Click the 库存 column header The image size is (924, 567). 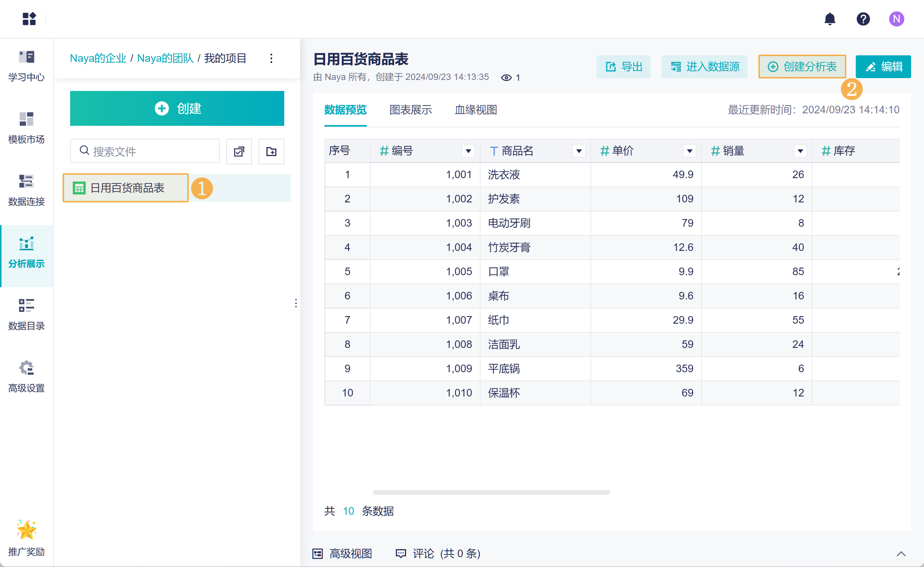coord(856,151)
